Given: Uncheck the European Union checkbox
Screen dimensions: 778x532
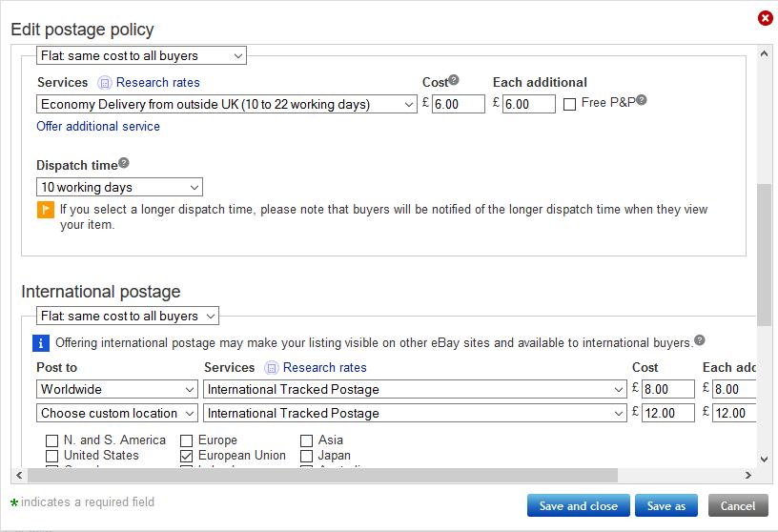Looking at the screenshot, I should tap(187, 457).
